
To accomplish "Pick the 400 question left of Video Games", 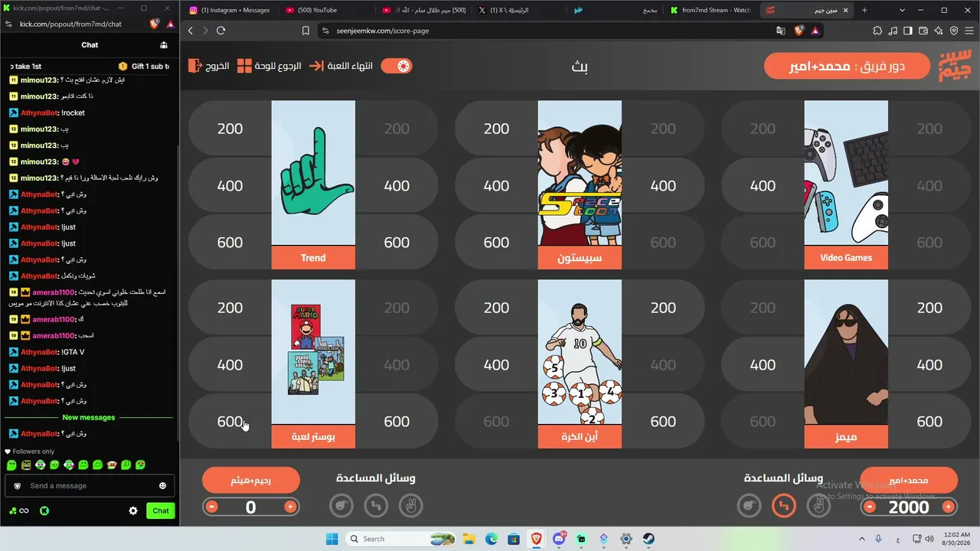I will (763, 186).
